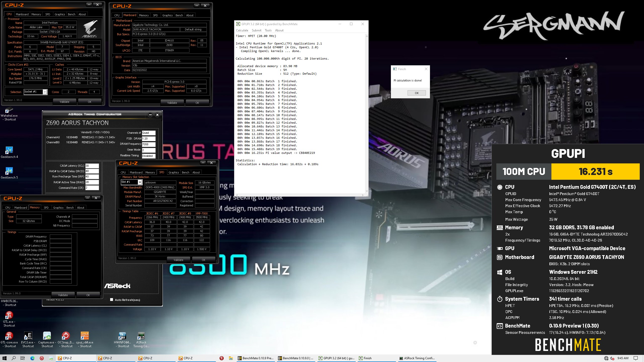Click Validate in CPU-Z SPD window
644x362 pixels.
[178, 260]
